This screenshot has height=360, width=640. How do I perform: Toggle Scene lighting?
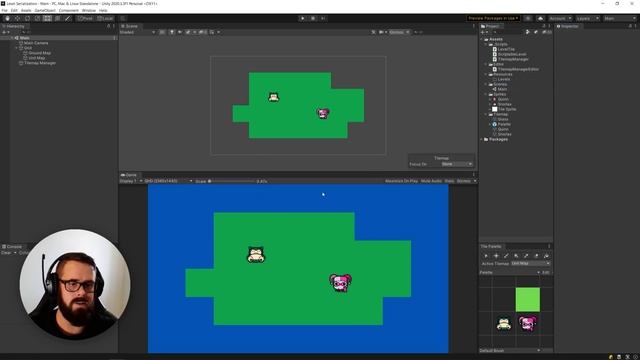tap(172, 32)
